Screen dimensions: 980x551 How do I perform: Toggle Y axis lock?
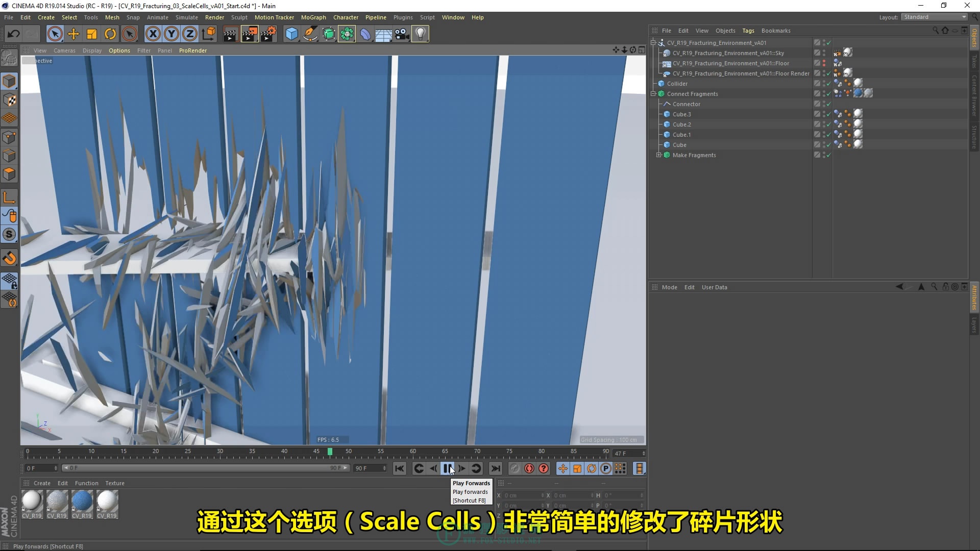pos(171,34)
